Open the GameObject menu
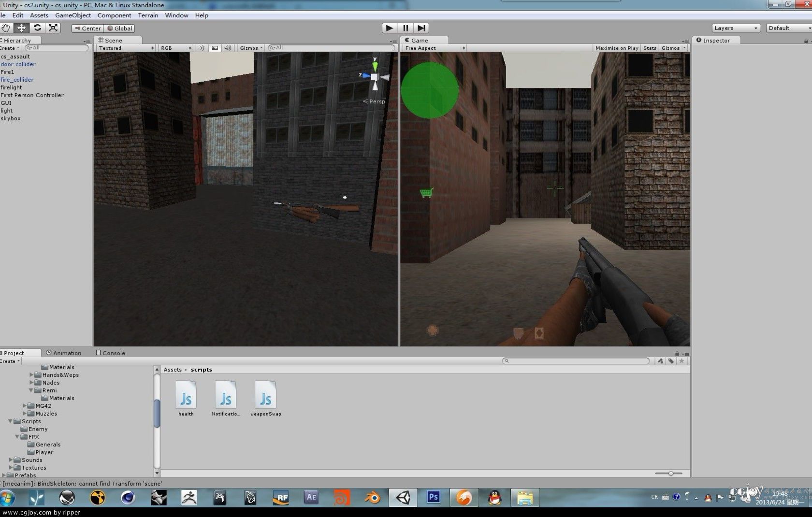Screen dimensions: 812x517 coord(73,15)
